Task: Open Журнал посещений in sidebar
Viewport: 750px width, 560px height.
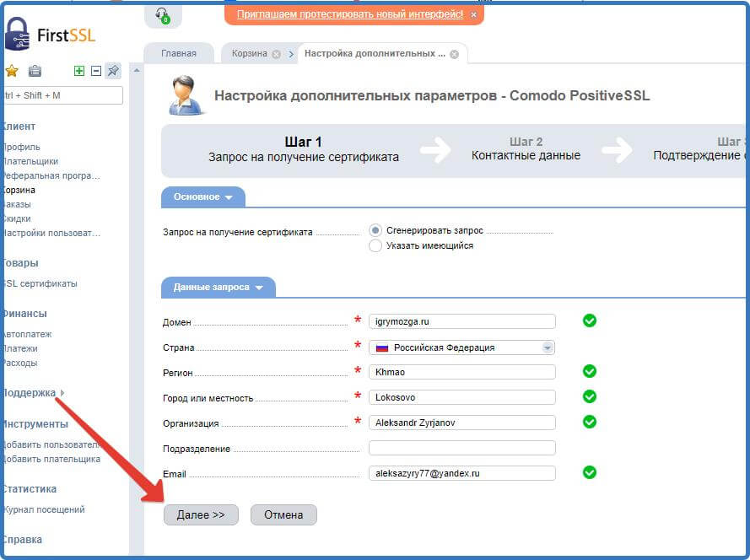Action: pos(44,509)
